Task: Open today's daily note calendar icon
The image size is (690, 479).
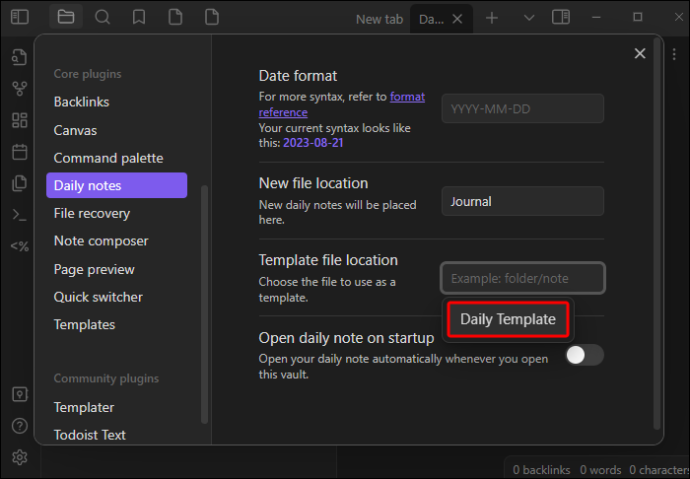Action: click(x=19, y=152)
